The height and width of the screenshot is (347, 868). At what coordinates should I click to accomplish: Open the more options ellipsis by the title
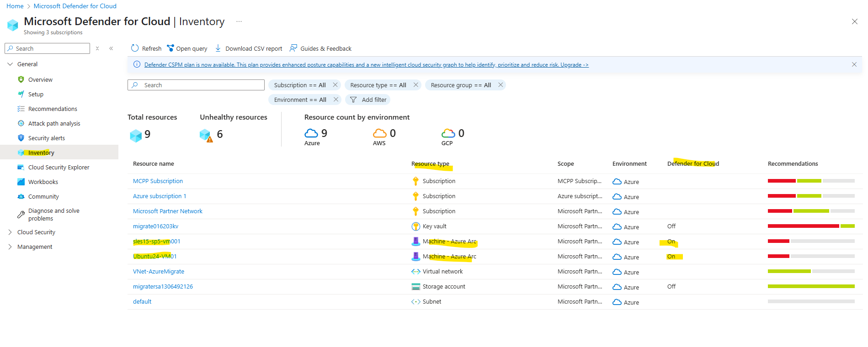click(239, 21)
